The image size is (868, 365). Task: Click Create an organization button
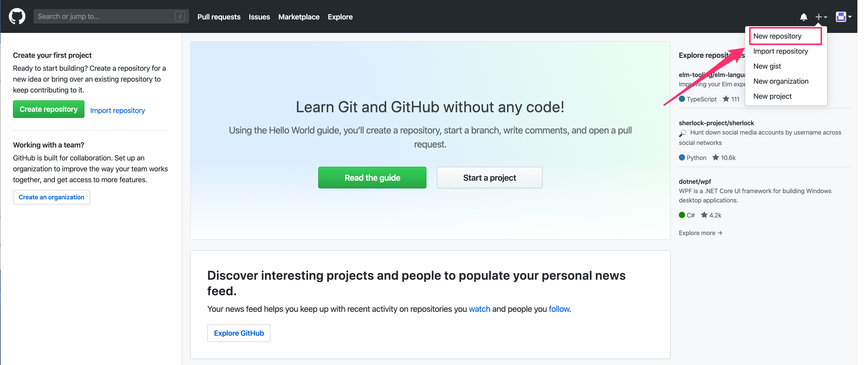click(x=51, y=197)
